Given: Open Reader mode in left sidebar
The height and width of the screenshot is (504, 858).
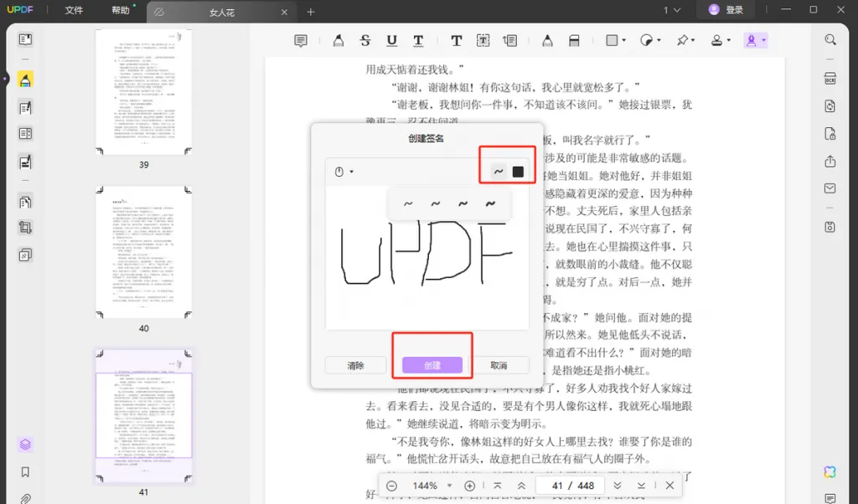Looking at the screenshot, I should (x=25, y=39).
